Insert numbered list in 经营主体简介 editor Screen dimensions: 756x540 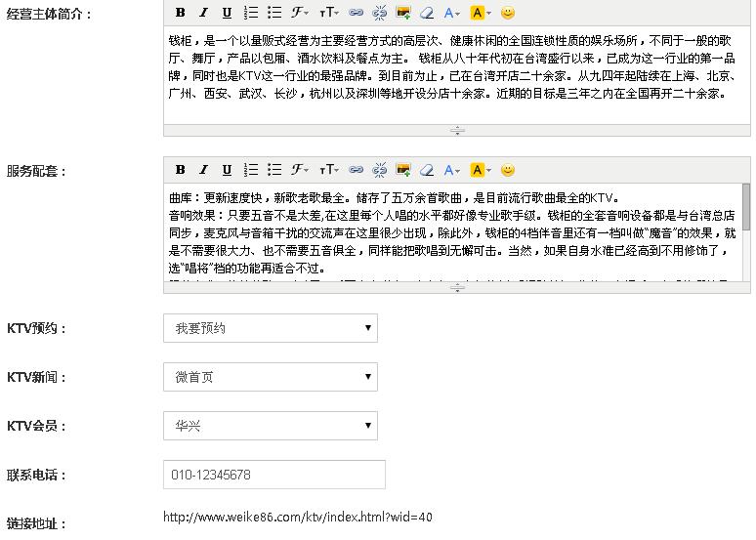click(251, 13)
